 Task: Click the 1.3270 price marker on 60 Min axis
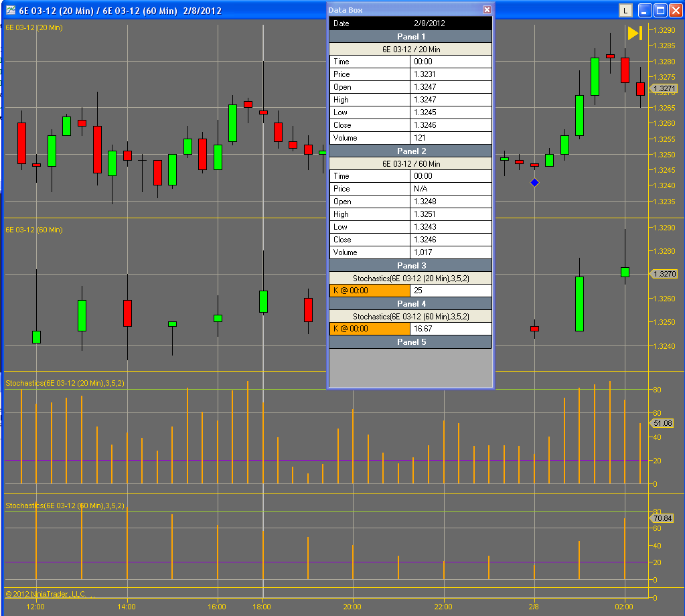(664, 274)
